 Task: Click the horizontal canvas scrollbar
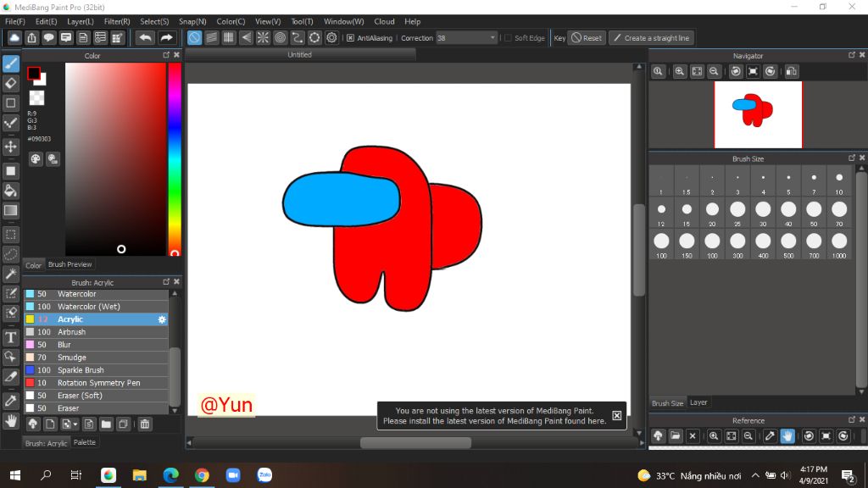[415, 442]
